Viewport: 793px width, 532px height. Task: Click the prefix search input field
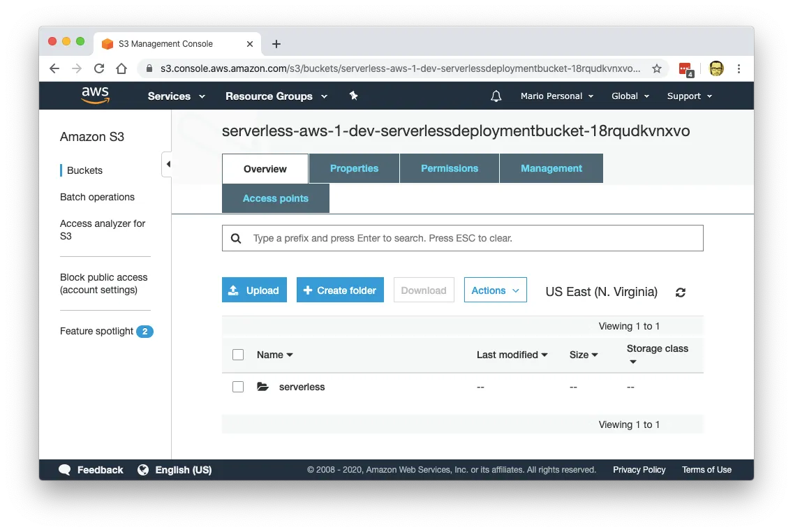pyautogui.click(x=463, y=238)
